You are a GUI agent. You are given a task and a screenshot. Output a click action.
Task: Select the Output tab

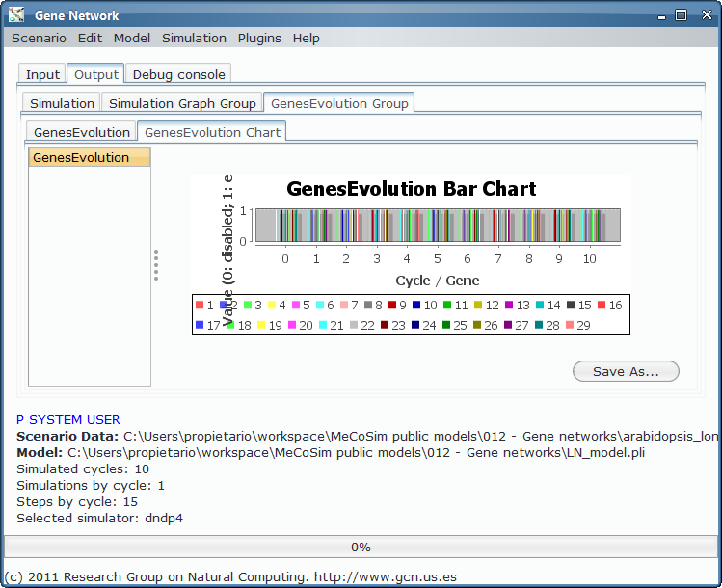(95, 74)
